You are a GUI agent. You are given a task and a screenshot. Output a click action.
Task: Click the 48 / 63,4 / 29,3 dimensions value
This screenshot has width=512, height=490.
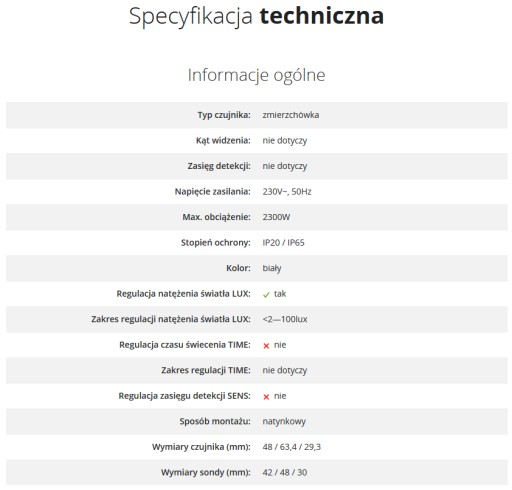pyautogui.click(x=291, y=447)
